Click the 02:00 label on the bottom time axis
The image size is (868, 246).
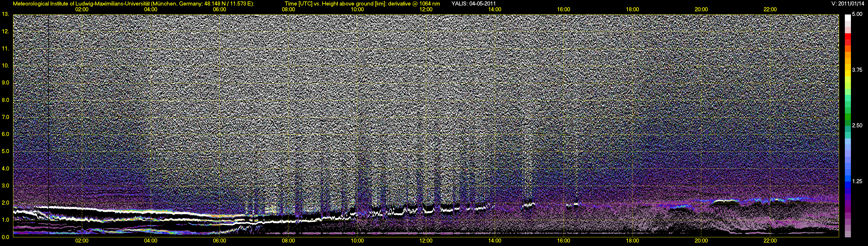click(x=82, y=241)
